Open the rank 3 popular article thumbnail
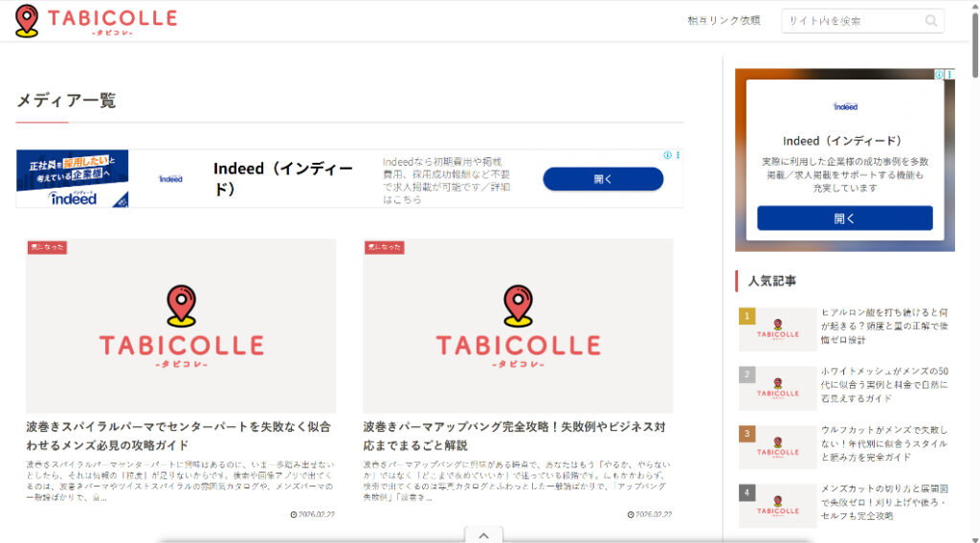The image size is (980, 543). 777,447
